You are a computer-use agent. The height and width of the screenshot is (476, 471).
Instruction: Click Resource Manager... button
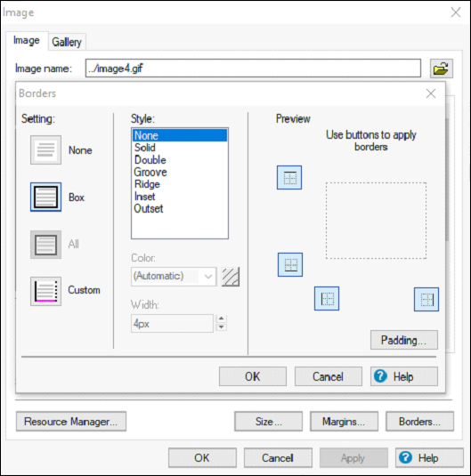[71, 422]
